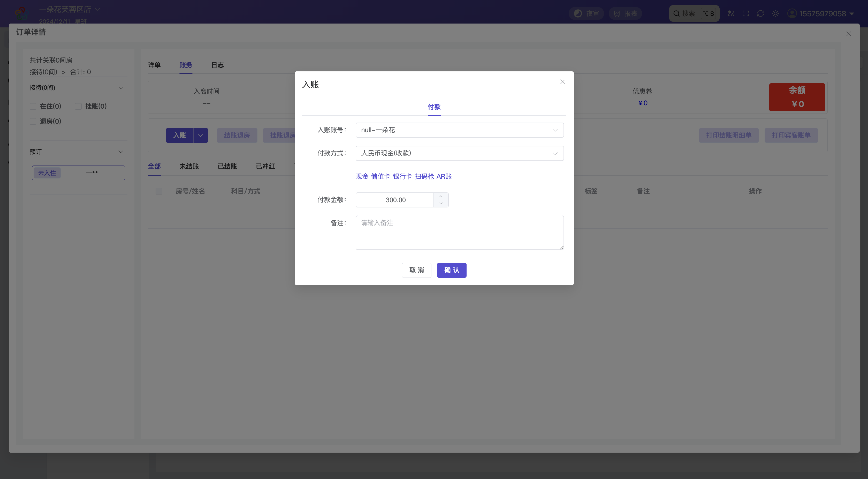Show the 已冲红 records tab
Viewport: 868px width, 479px height.
pyautogui.click(x=265, y=167)
